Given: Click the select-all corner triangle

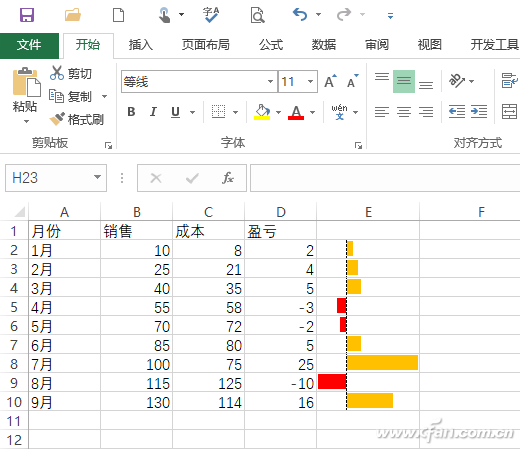Looking at the screenshot, I should (19, 212).
